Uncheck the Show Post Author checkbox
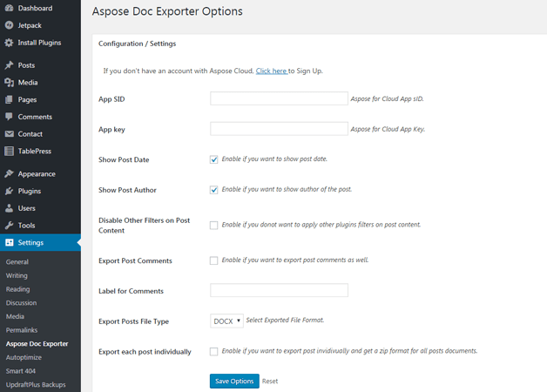The image size is (547, 392). [214, 190]
